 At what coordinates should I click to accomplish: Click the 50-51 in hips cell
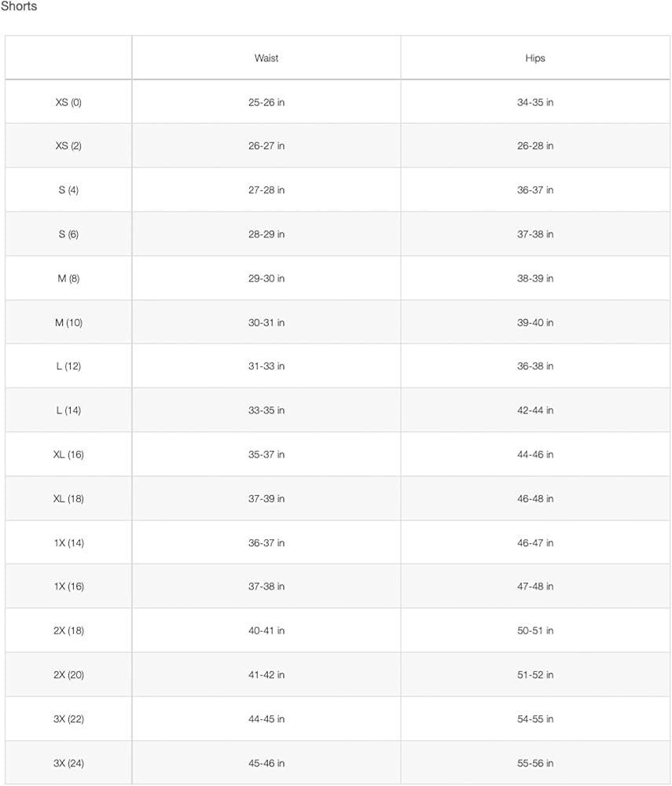[x=534, y=630]
